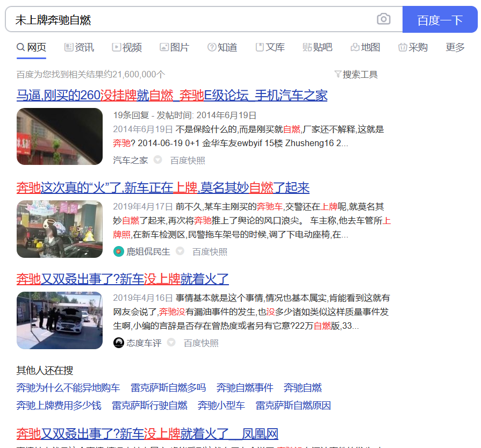481x448 pixels.
Task: Search related 奔驰上牌费用多少钱
Action: point(59,406)
